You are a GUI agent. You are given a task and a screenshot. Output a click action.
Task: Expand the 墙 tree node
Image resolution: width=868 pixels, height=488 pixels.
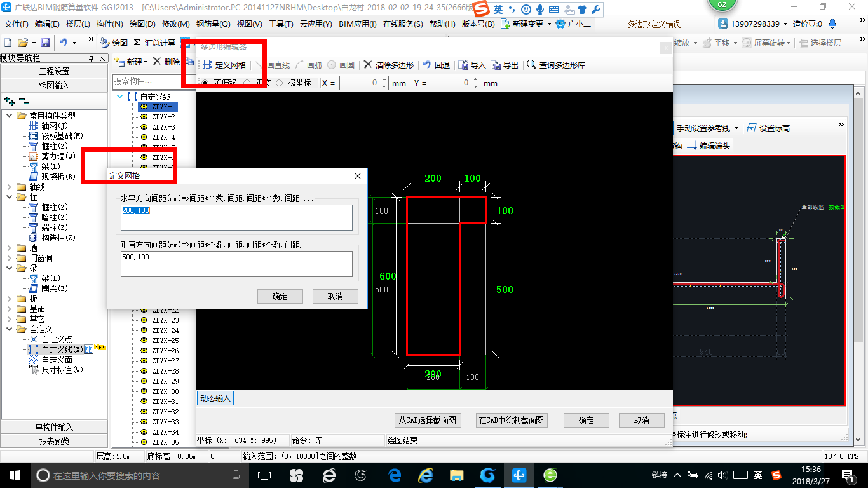point(10,248)
